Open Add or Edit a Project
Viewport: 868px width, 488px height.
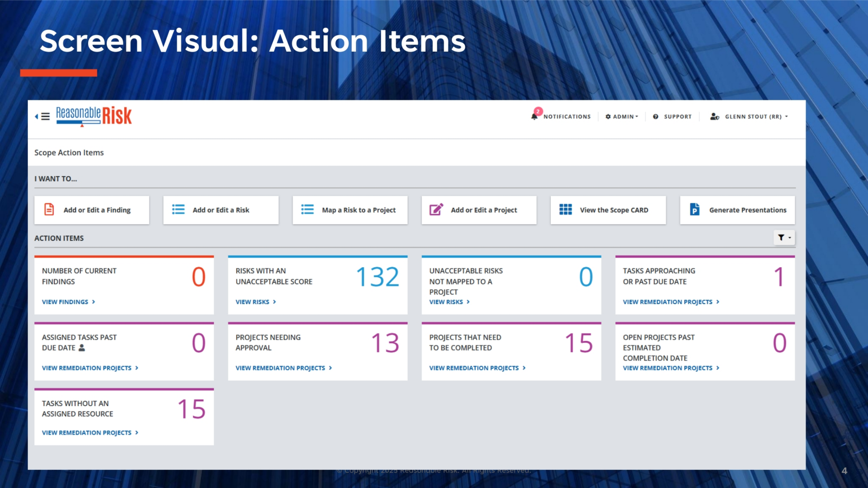click(x=479, y=210)
